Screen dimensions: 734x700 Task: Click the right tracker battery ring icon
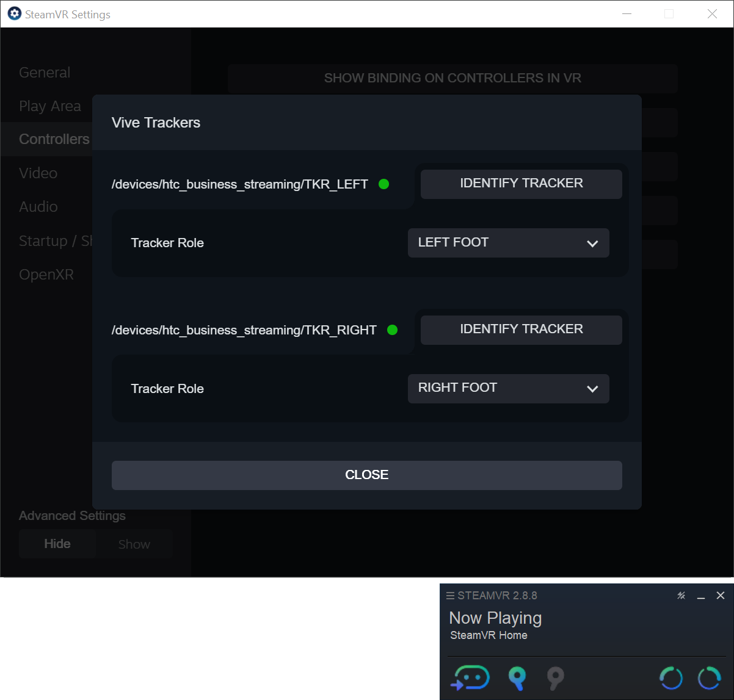click(710, 678)
